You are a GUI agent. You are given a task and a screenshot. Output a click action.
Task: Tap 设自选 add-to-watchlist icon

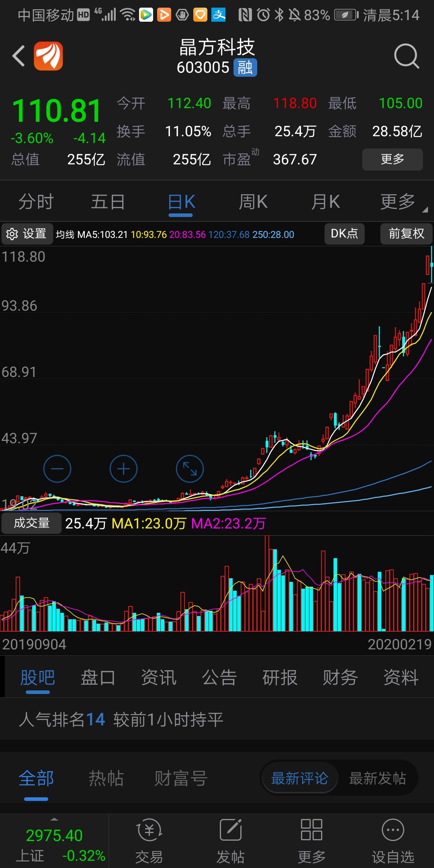pos(393,841)
